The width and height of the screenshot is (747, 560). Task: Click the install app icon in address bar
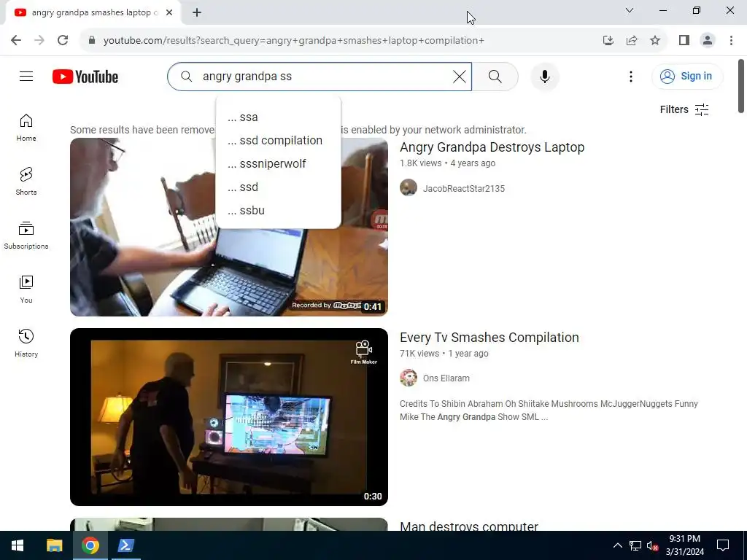pos(608,41)
